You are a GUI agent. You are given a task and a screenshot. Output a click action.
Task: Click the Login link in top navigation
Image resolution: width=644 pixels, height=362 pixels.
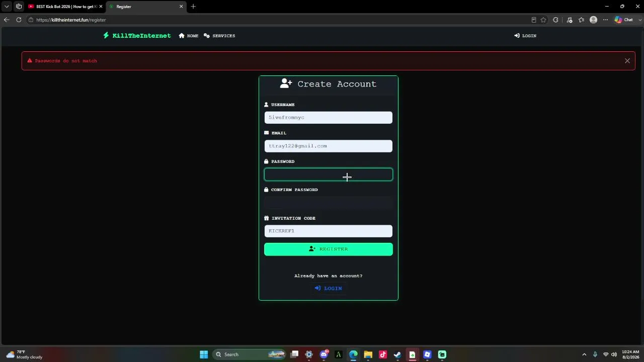tap(525, 36)
